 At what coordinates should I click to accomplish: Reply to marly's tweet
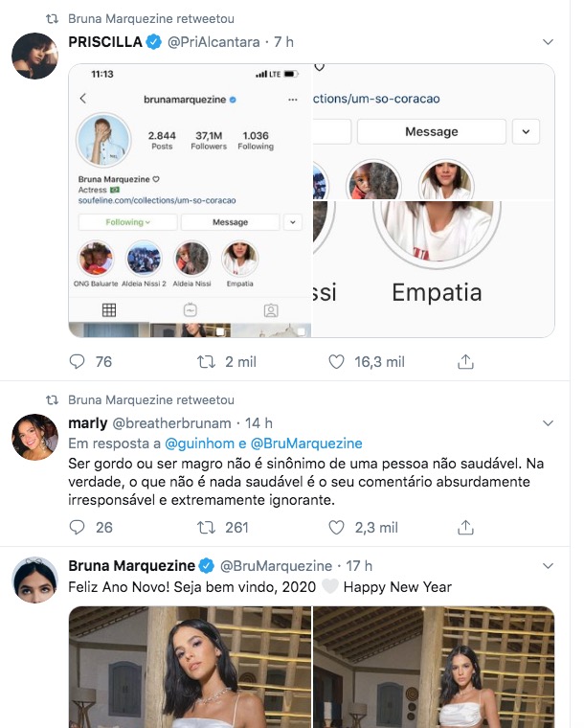pyautogui.click(x=78, y=527)
